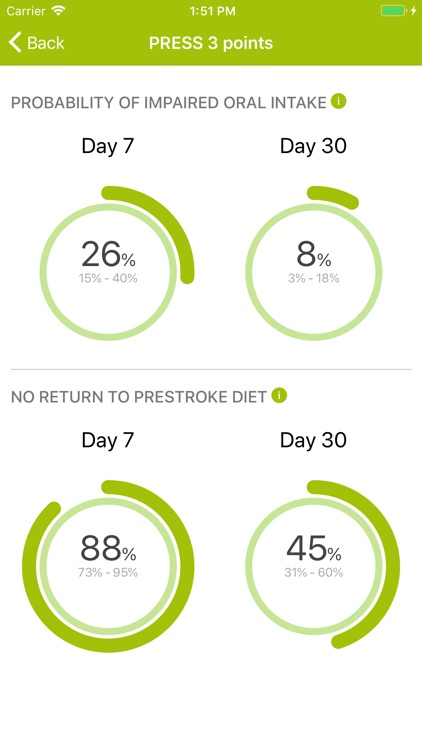
Task: Tap the Carrier label in status bar
Action: click(26, 11)
